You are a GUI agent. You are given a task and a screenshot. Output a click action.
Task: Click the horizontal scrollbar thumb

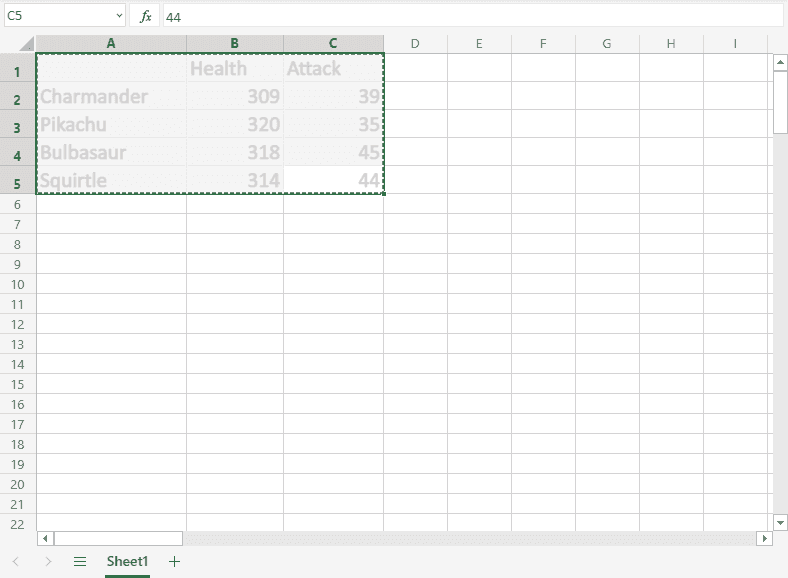pyautogui.click(x=118, y=538)
